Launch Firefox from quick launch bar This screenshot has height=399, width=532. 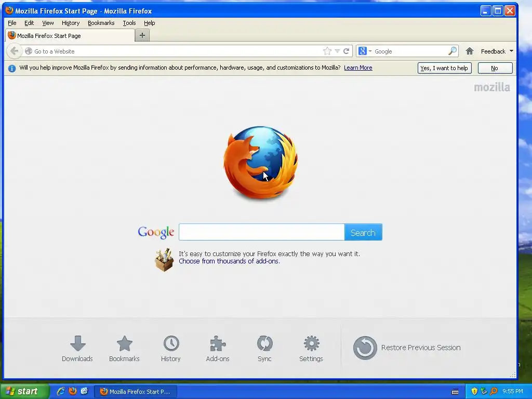[73, 391]
